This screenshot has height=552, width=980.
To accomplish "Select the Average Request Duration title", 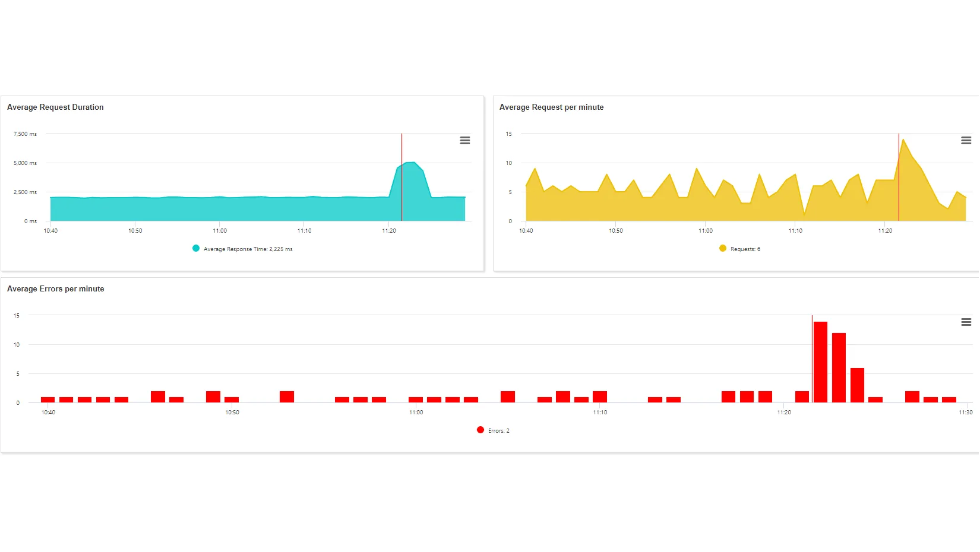I will click(x=55, y=107).
